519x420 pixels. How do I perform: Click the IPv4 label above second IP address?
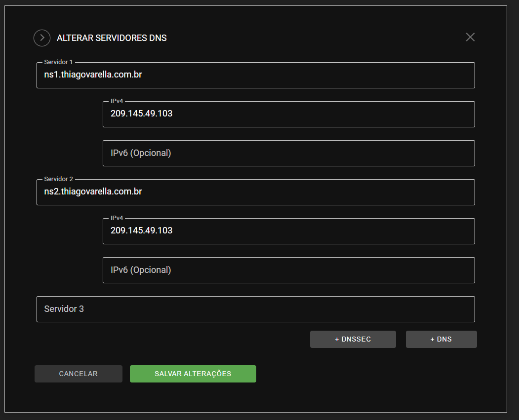tap(117, 218)
